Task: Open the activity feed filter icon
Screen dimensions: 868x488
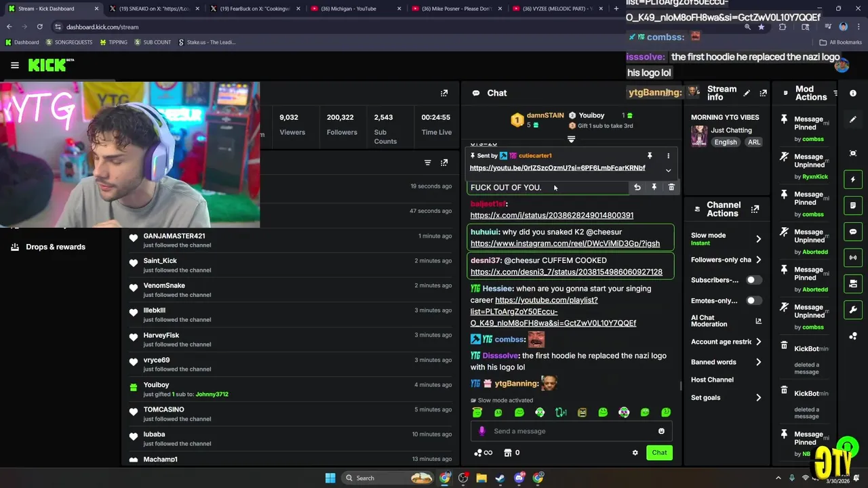Action: (x=427, y=163)
